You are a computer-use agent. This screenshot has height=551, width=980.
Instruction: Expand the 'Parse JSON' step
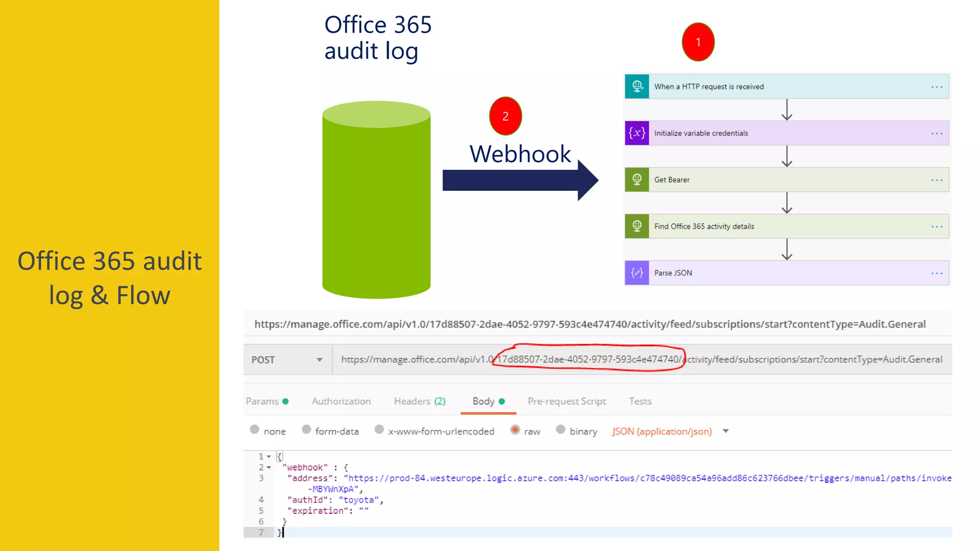coord(787,273)
